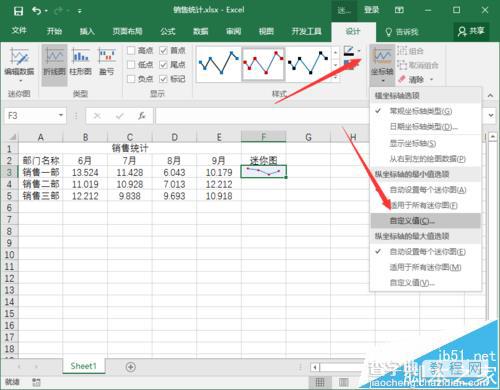Choose the black-marker sparkline style thumbnail
This screenshot has width=500, height=390.
tap(308, 64)
